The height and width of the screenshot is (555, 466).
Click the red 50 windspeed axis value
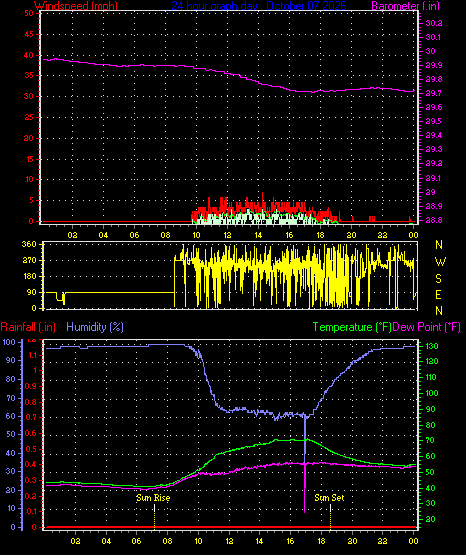(x=29, y=13)
